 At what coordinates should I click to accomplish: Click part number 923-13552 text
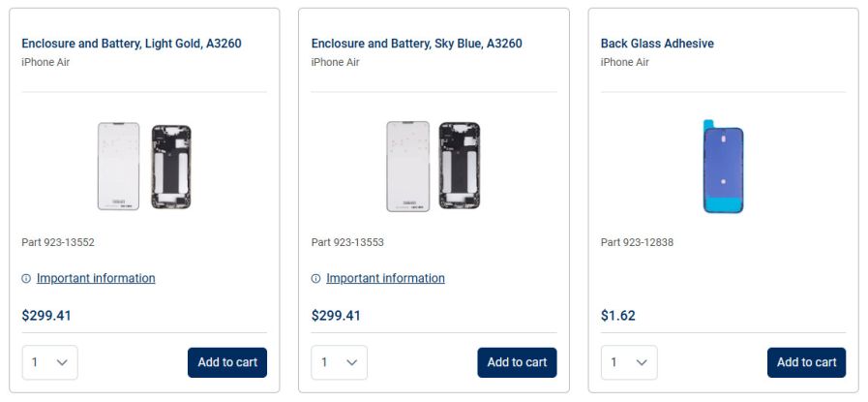coord(58,242)
